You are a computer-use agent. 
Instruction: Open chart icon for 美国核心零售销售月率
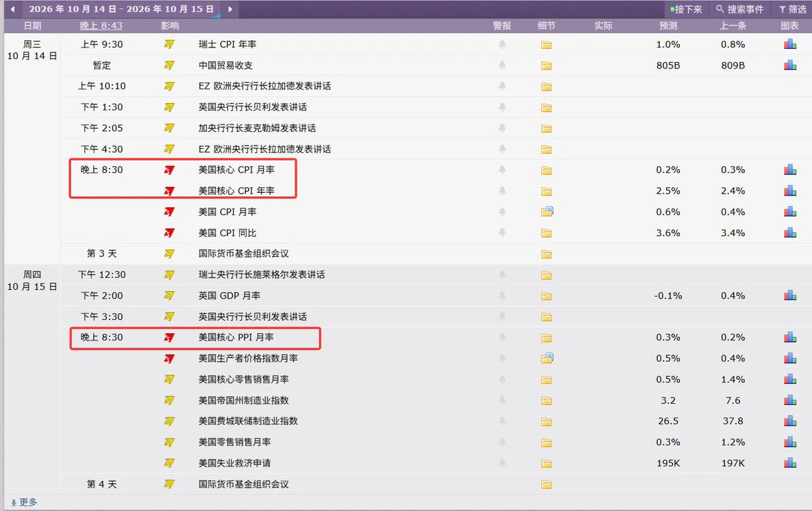click(790, 380)
